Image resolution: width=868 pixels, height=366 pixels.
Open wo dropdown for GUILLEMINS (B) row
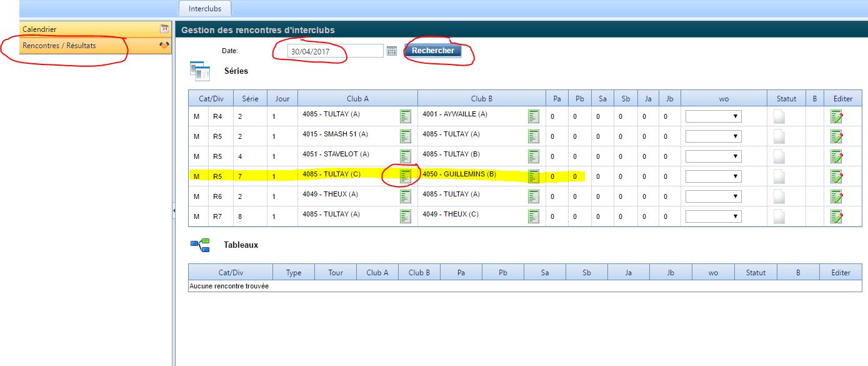[x=713, y=176]
